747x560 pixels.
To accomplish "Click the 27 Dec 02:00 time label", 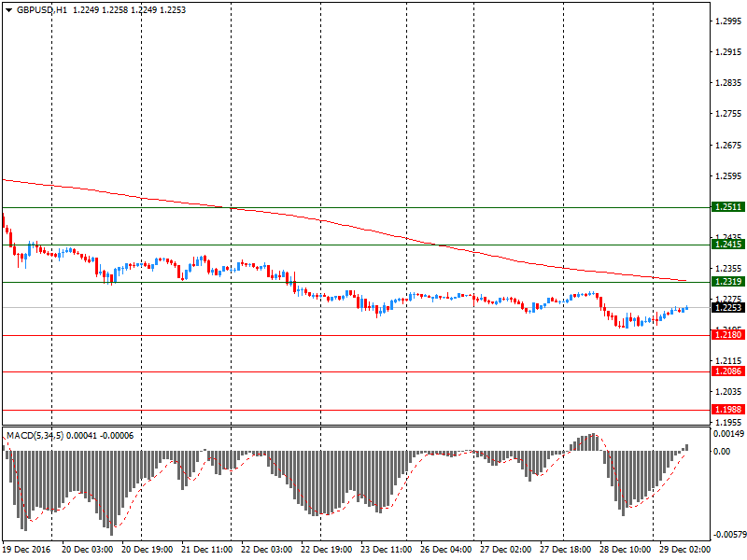I will click(505, 550).
